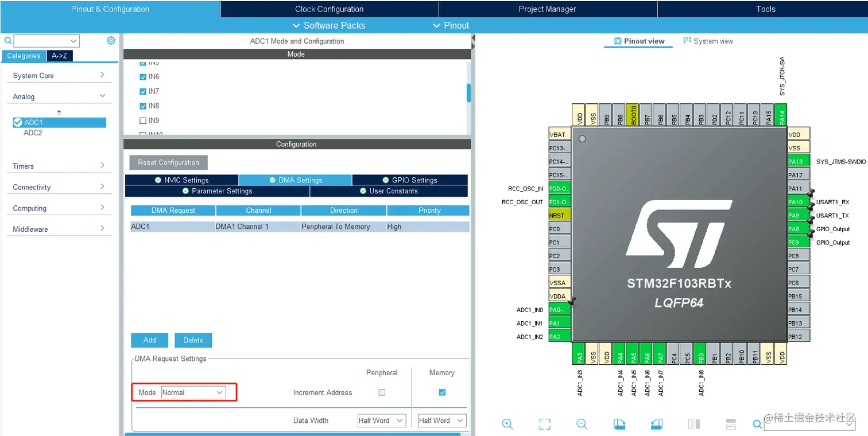868x436 pixels.
Task: Expand the Timers category
Action: (x=59, y=166)
